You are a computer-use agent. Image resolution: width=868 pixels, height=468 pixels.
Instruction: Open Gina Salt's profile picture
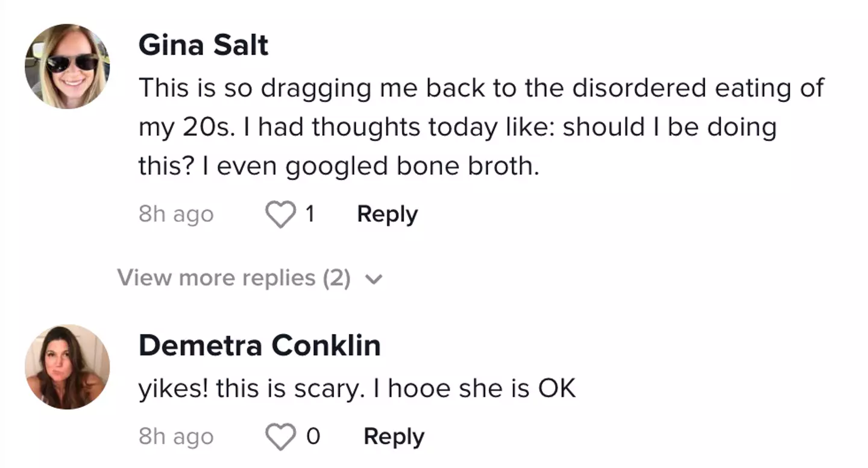click(x=67, y=65)
